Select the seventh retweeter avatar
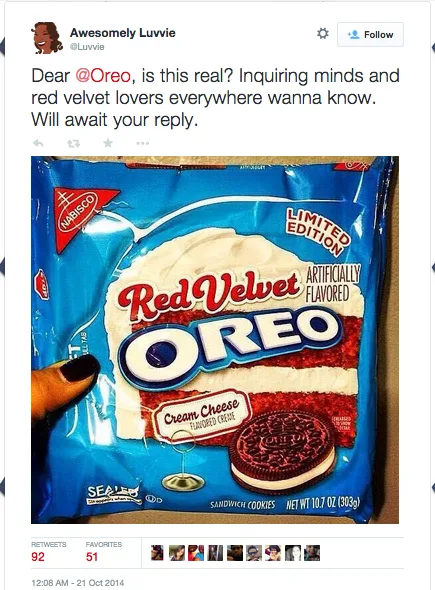Viewport: 435px width, 590px height. click(273, 553)
